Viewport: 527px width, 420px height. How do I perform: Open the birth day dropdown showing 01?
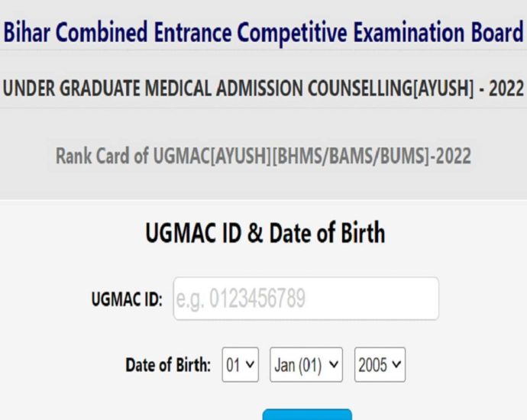point(241,365)
